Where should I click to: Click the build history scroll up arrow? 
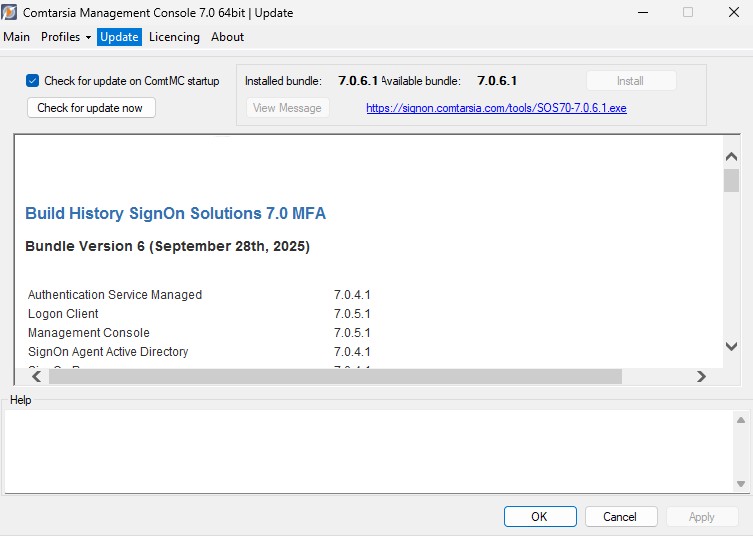[x=731, y=156]
